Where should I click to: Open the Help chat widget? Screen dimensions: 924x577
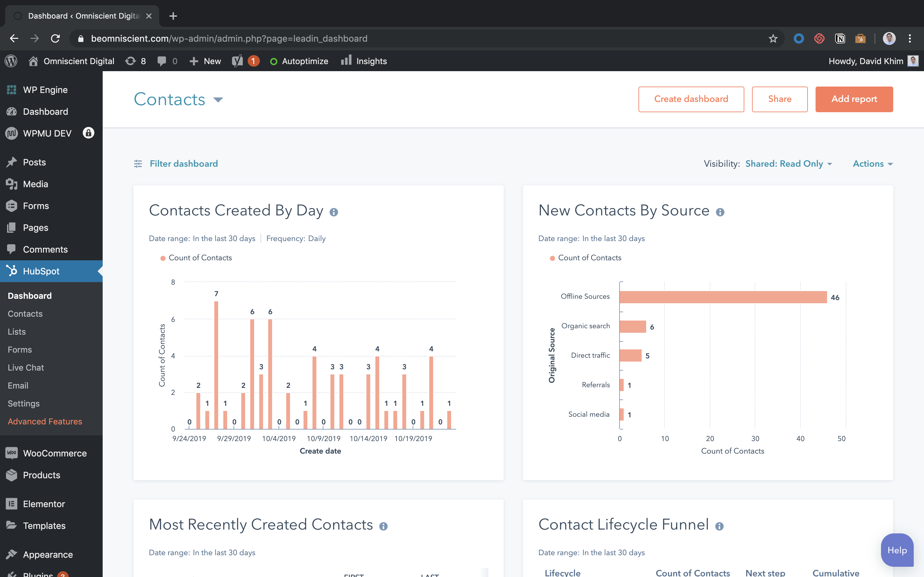tap(897, 550)
